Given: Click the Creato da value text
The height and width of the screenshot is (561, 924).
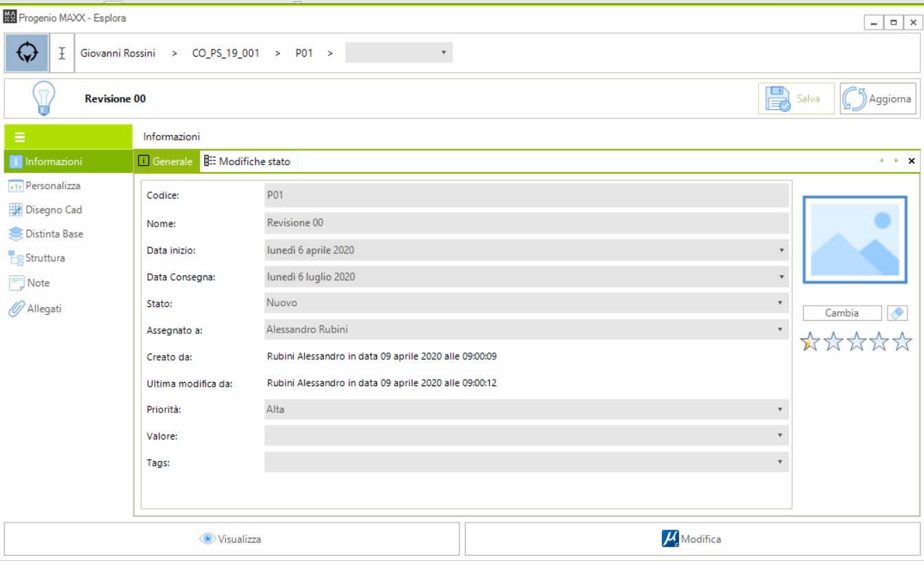Looking at the screenshot, I should (382, 357).
